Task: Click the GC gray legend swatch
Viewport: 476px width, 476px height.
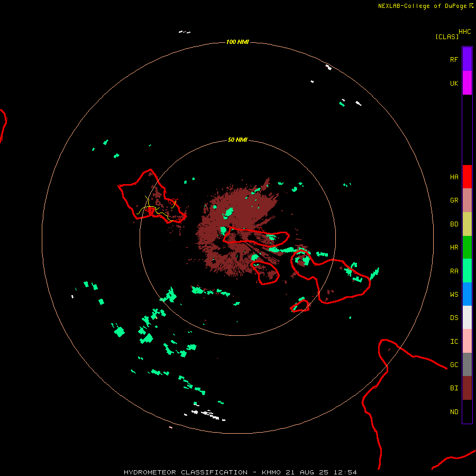Action: coord(467,364)
